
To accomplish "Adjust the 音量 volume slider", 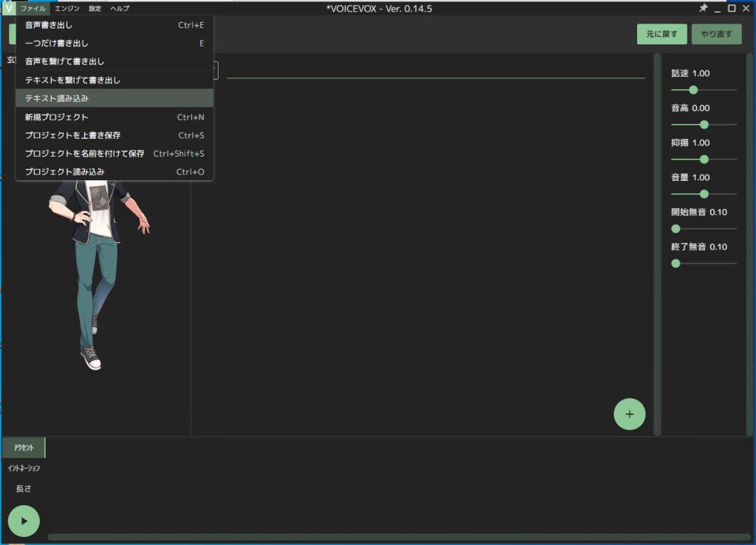I will (x=704, y=194).
